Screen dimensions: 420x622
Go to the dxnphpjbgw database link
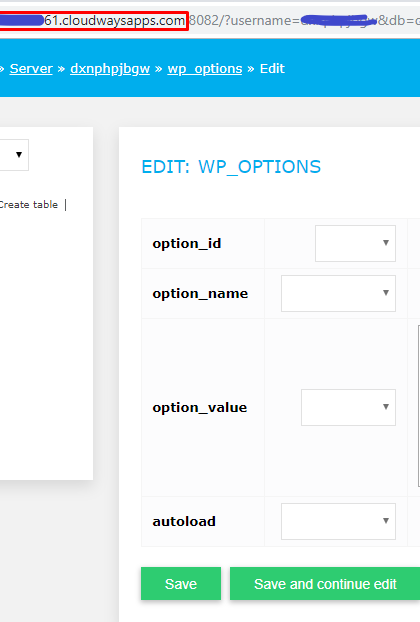click(x=110, y=69)
